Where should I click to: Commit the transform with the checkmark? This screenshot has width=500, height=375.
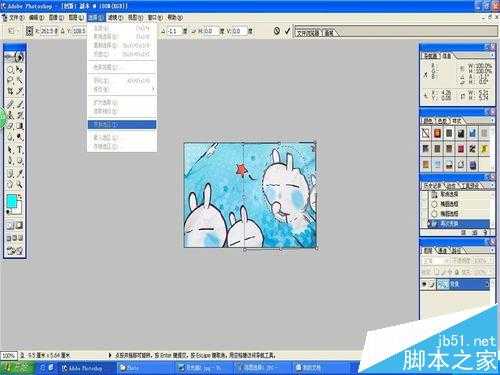click(288, 31)
